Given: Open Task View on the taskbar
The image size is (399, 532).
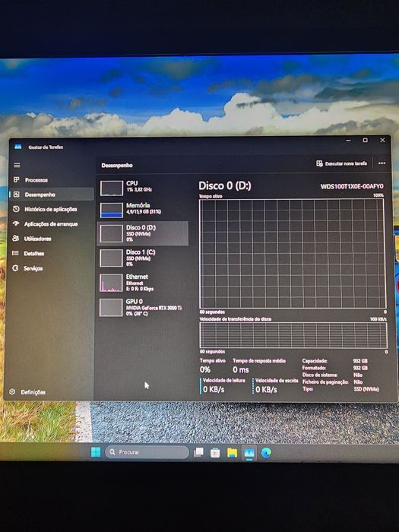Looking at the screenshot, I should (198, 452).
